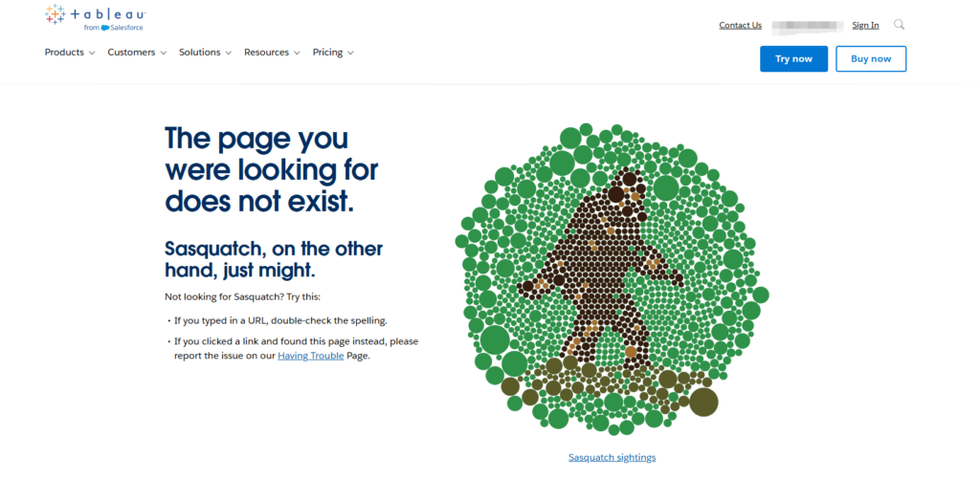Follow the Contact Us link
Image resolution: width=980 pixels, height=479 pixels.
point(740,26)
